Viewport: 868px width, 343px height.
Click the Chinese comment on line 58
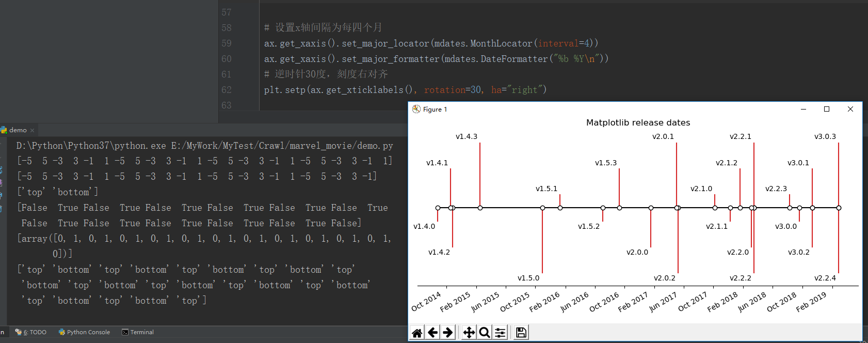[323, 27]
